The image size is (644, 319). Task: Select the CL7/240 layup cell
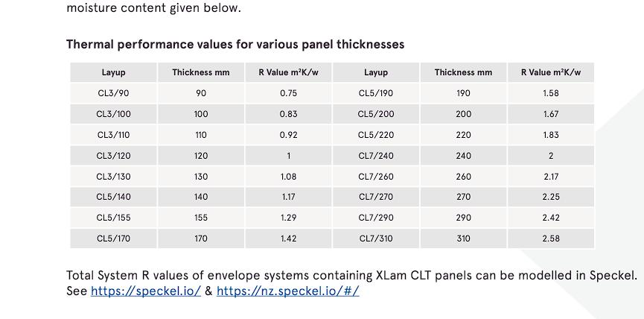376,156
